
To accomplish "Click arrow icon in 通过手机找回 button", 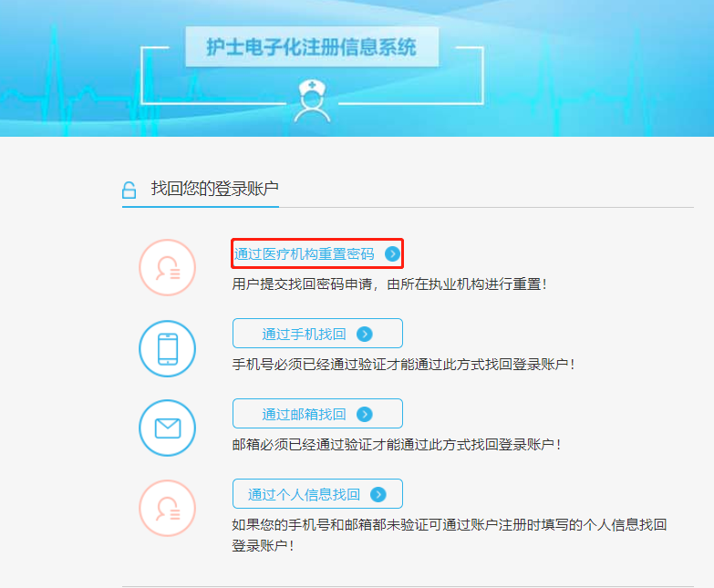I will [364, 334].
